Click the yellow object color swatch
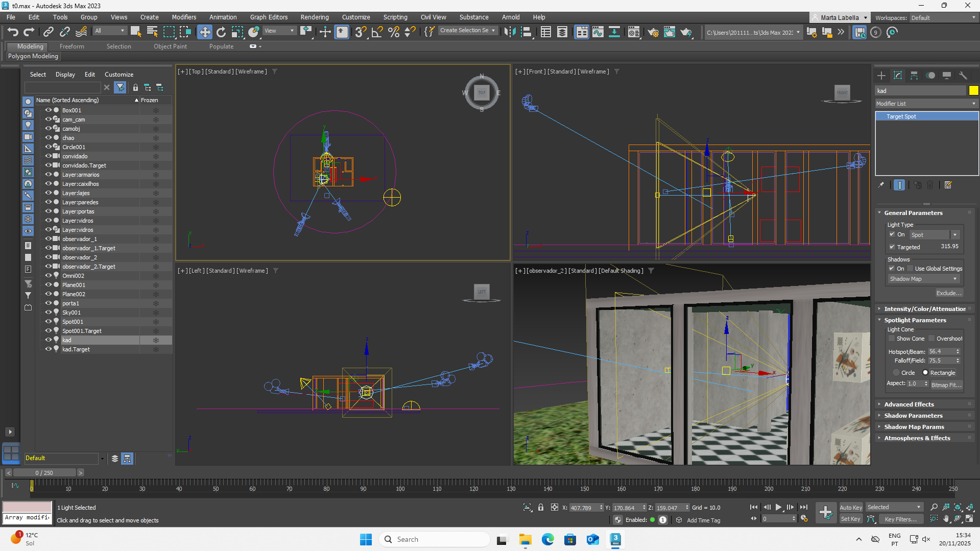The height and width of the screenshot is (551, 980). coord(973,90)
